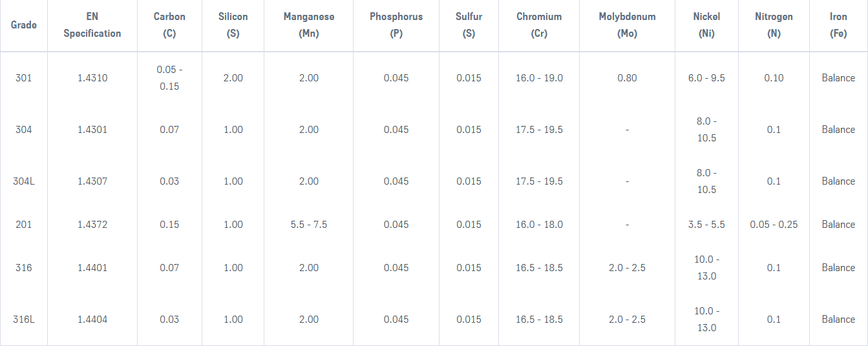
Task: Click the Grade column header
Action: [24, 25]
